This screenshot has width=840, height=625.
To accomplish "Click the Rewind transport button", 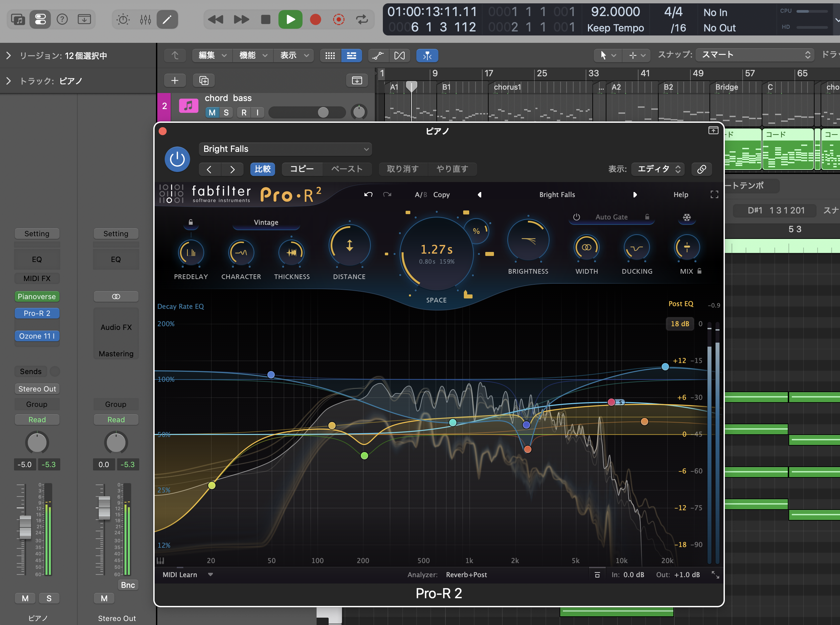I will coord(216,19).
